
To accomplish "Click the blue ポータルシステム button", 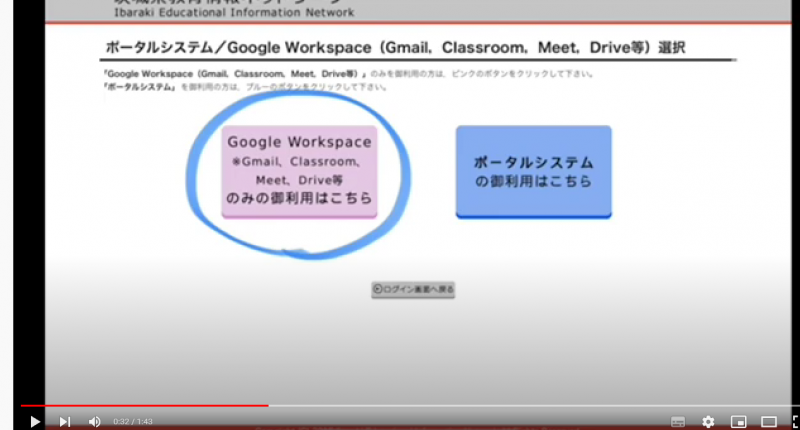I will pyautogui.click(x=534, y=172).
